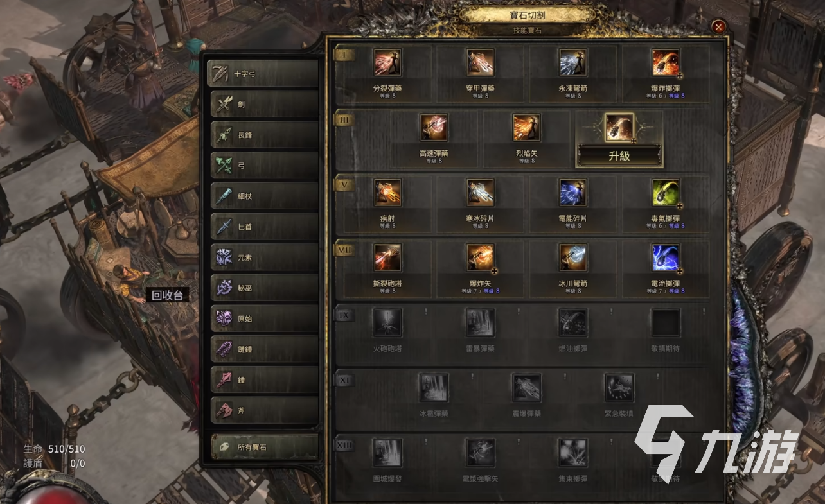Choose the 穿甲彈藥 skill gem icon
The height and width of the screenshot is (504, 825).
[x=480, y=62]
